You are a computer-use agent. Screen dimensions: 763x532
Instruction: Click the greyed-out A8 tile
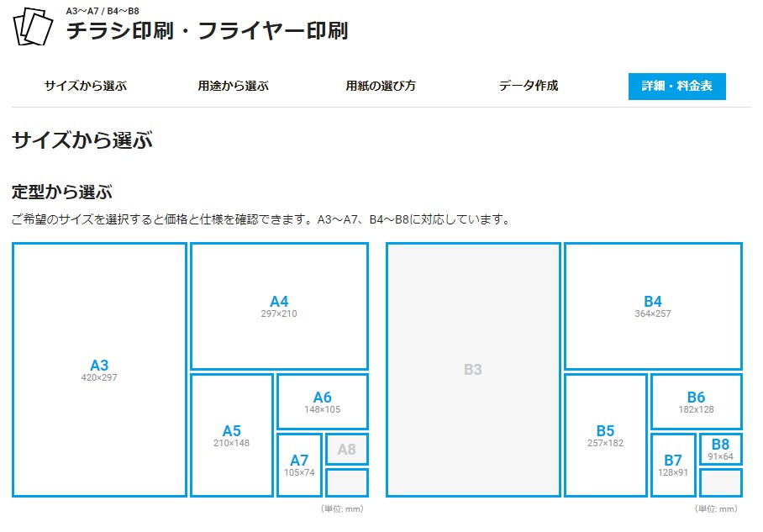tap(346, 449)
